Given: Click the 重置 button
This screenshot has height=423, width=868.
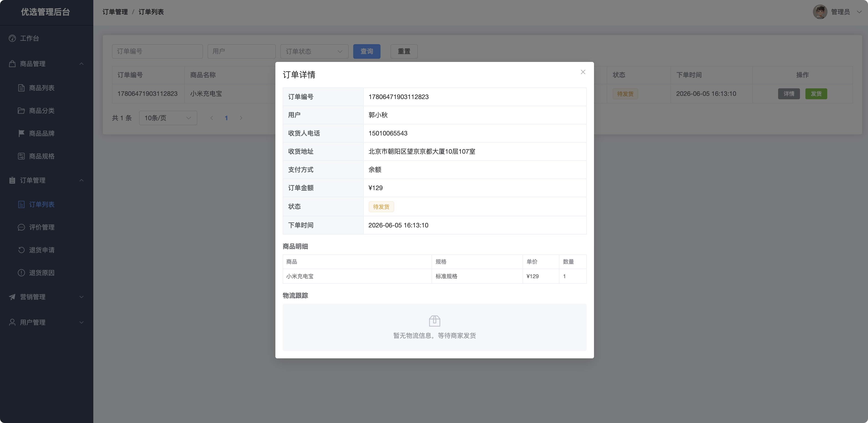Looking at the screenshot, I should click(404, 51).
